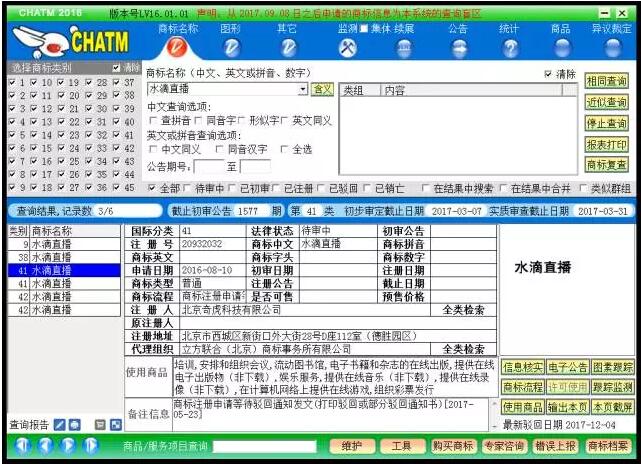Screen dimensions: 641x465
Task: Enable 类似群组 checkbox
Action: click(x=583, y=188)
